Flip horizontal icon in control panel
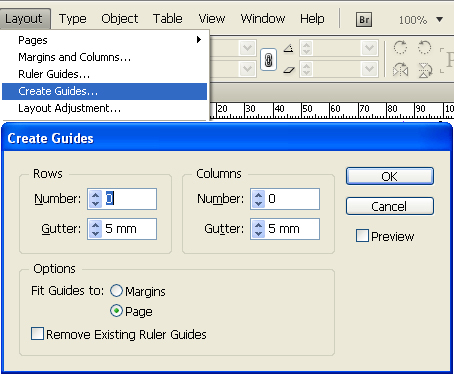 (x=400, y=70)
